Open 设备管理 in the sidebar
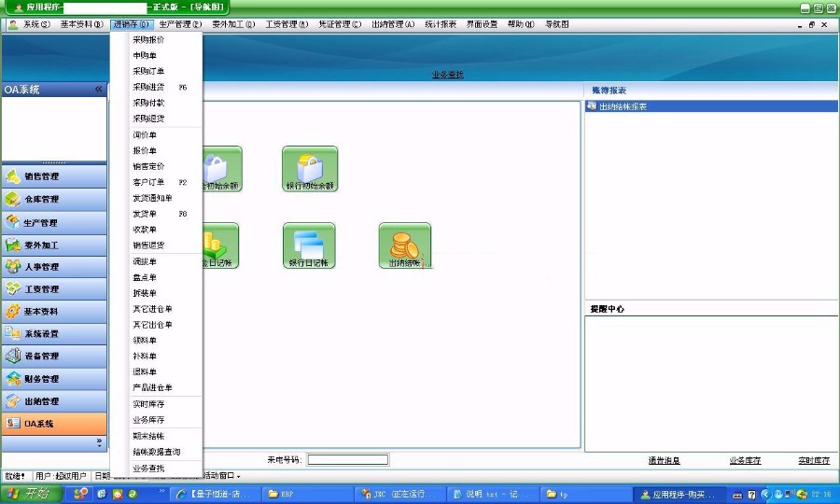This screenshot has width=840, height=504. click(54, 357)
